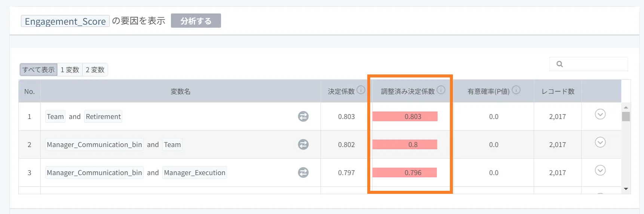Image resolution: width=644 pixels, height=214 pixels.
Task: Click the Retirement variable tag in row 1
Action: click(103, 116)
